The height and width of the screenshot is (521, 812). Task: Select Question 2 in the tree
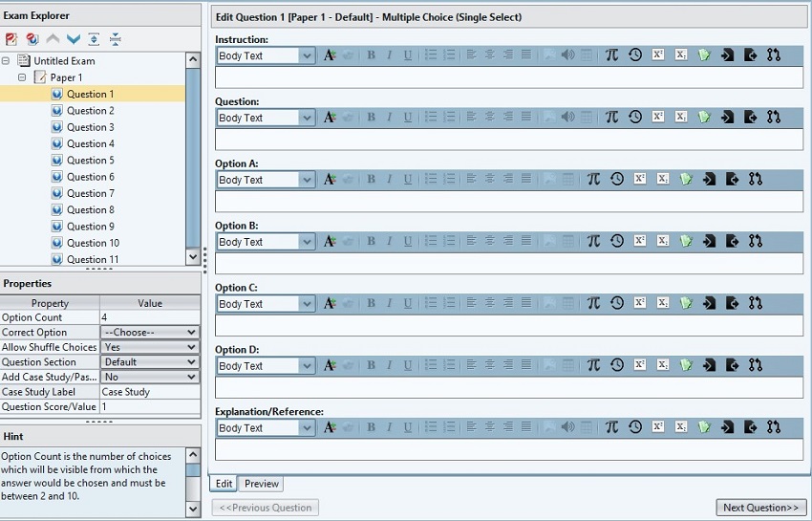pos(90,111)
